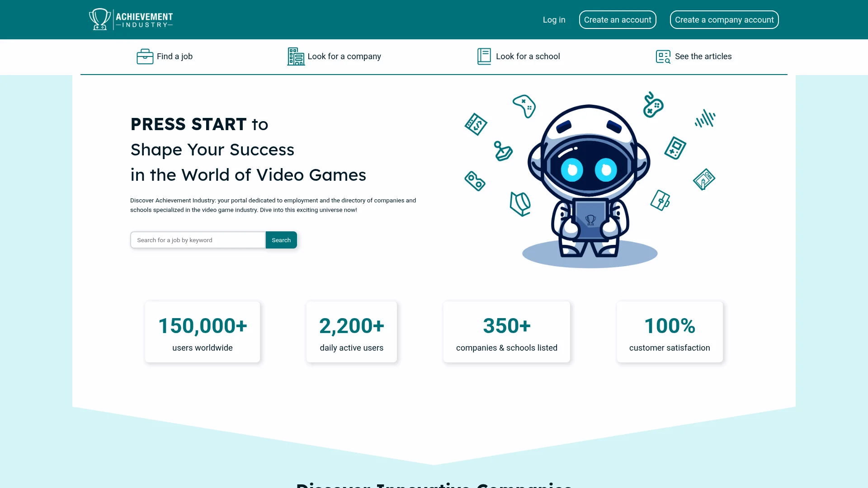Open the Find a job menu
868x488 pixels.
[x=175, y=56]
